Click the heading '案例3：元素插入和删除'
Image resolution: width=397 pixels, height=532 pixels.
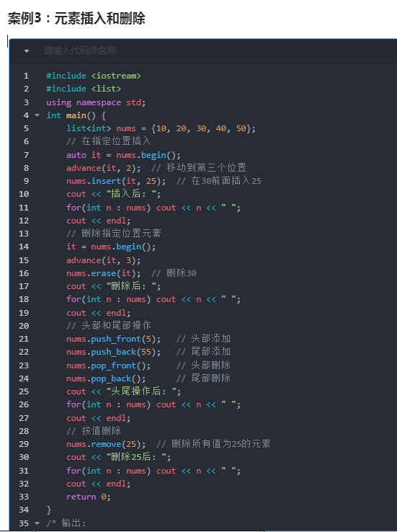pos(76,18)
